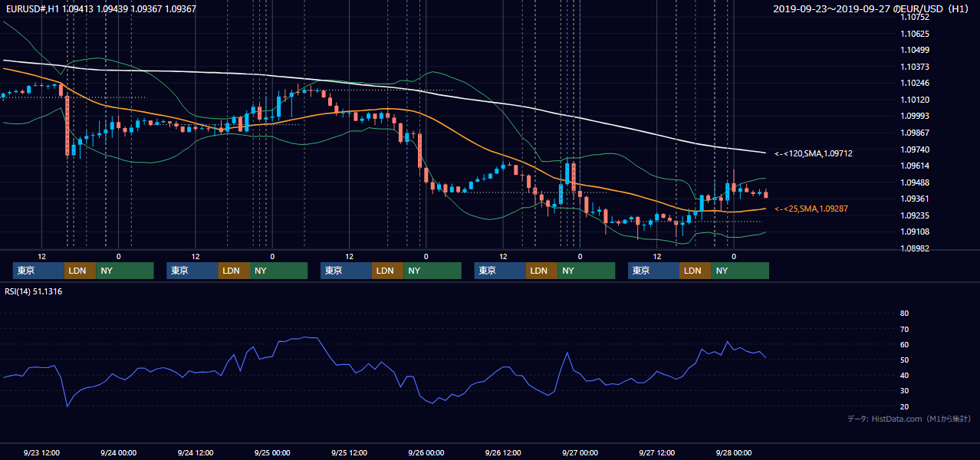This screenshot has width=980, height=460.
Task: Click the 9/25 00:00 date label
Action: (272, 453)
